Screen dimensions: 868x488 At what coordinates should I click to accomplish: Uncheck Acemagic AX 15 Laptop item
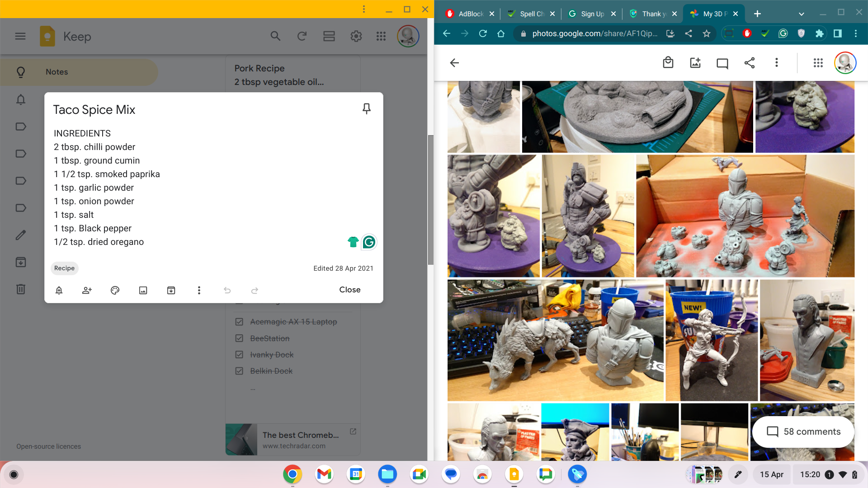pyautogui.click(x=239, y=322)
